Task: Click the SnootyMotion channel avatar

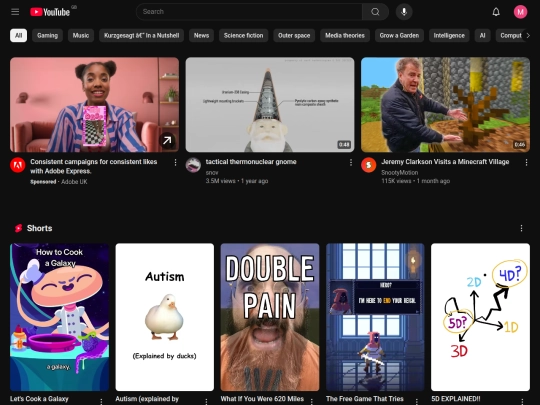Action: click(368, 165)
